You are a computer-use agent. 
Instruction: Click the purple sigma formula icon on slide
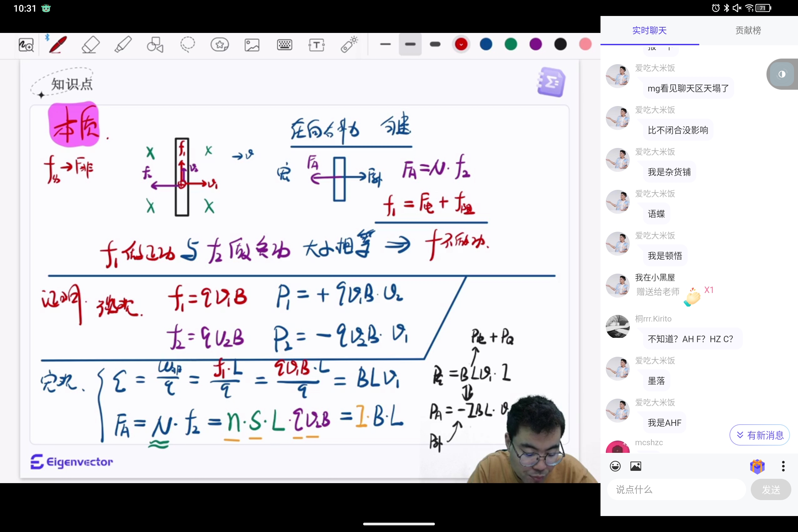click(551, 82)
